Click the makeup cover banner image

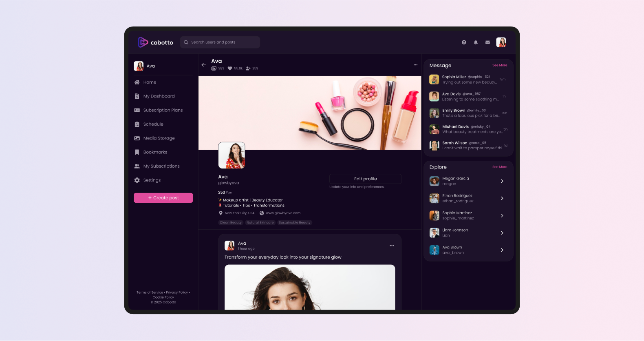pos(310,113)
